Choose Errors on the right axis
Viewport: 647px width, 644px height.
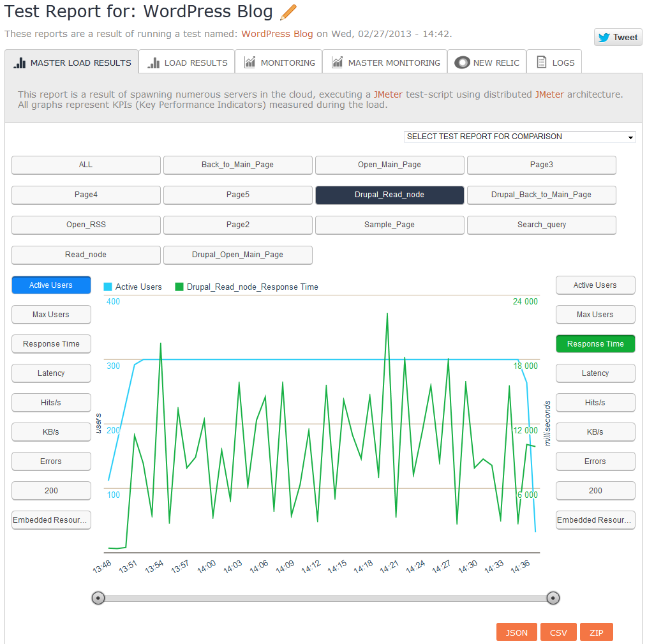(x=595, y=461)
